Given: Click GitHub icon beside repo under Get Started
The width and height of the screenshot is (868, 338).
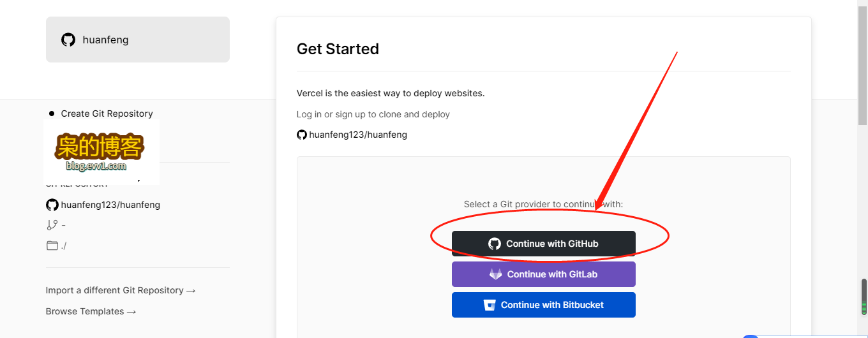Looking at the screenshot, I should [x=302, y=135].
